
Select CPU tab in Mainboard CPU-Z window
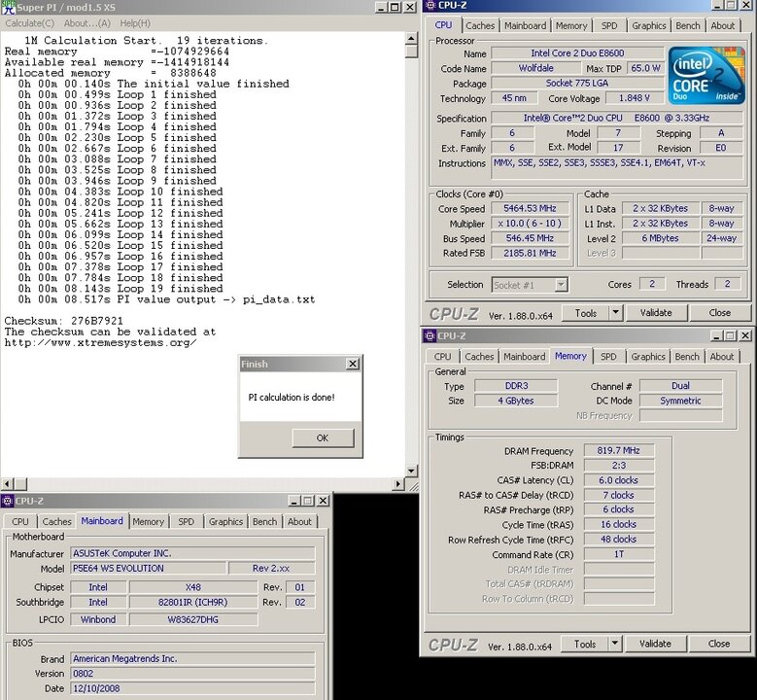pyautogui.click(x=20, y=522)
